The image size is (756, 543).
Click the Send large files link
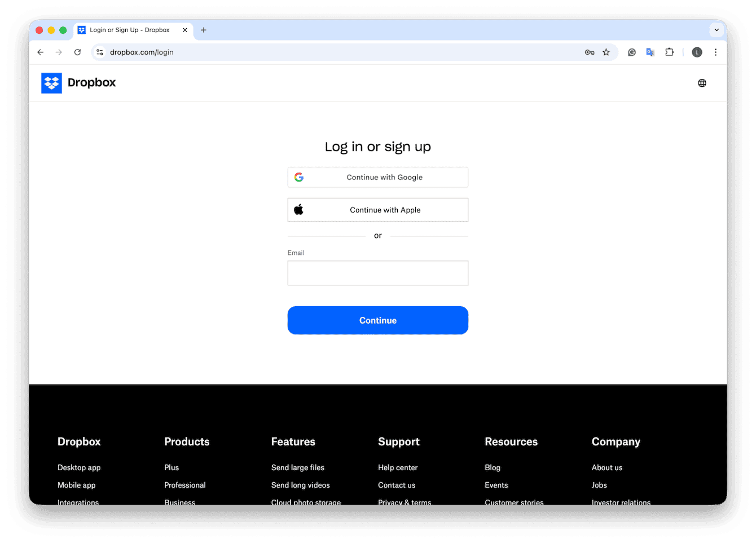(297, 467)
